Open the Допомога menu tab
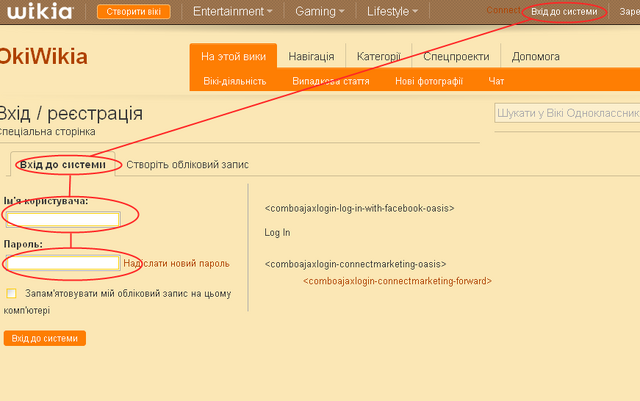 coord(536,56)
